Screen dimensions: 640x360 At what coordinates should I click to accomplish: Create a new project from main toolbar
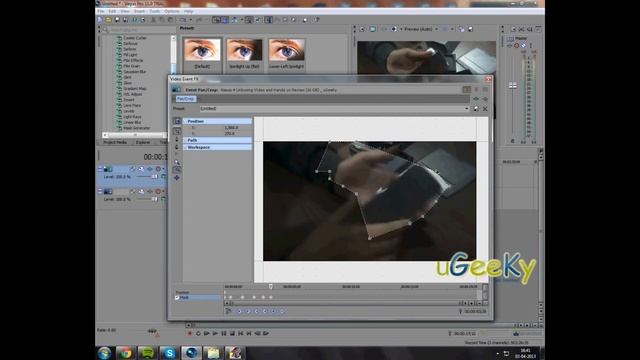100,20
